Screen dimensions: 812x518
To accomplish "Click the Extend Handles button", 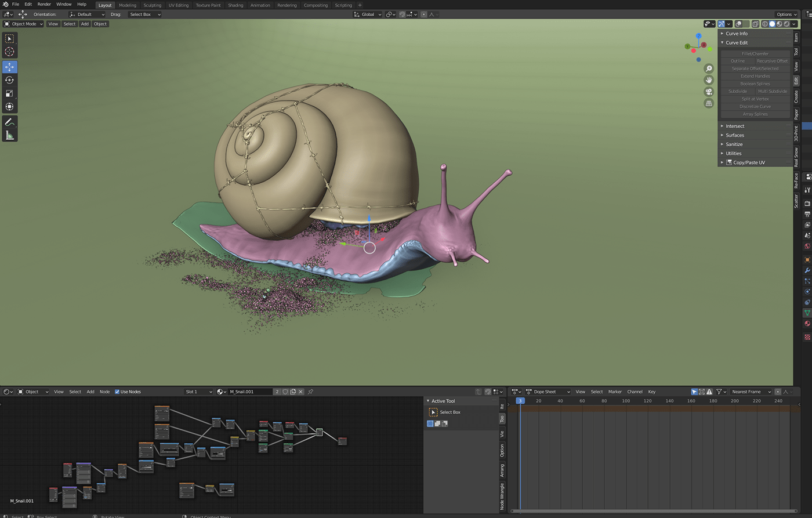I will tap(755, 76).
